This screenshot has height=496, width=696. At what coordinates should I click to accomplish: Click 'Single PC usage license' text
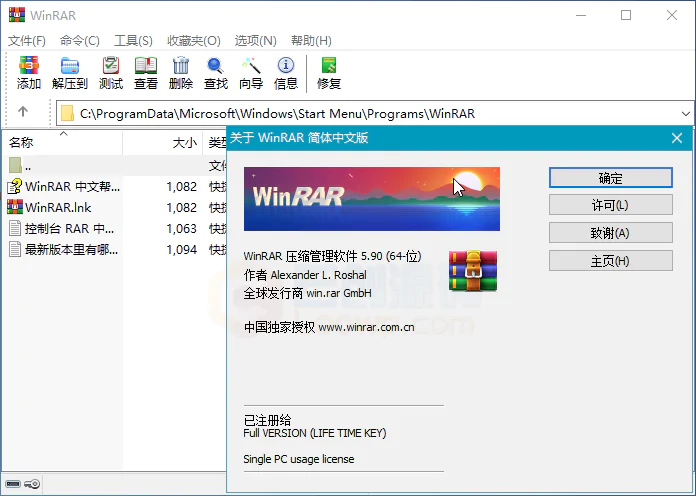(299, 459)
